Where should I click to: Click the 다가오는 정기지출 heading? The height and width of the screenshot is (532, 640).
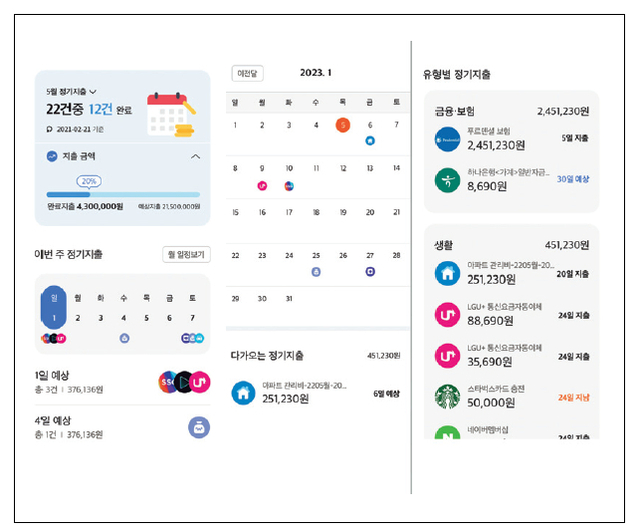(267, 356)
